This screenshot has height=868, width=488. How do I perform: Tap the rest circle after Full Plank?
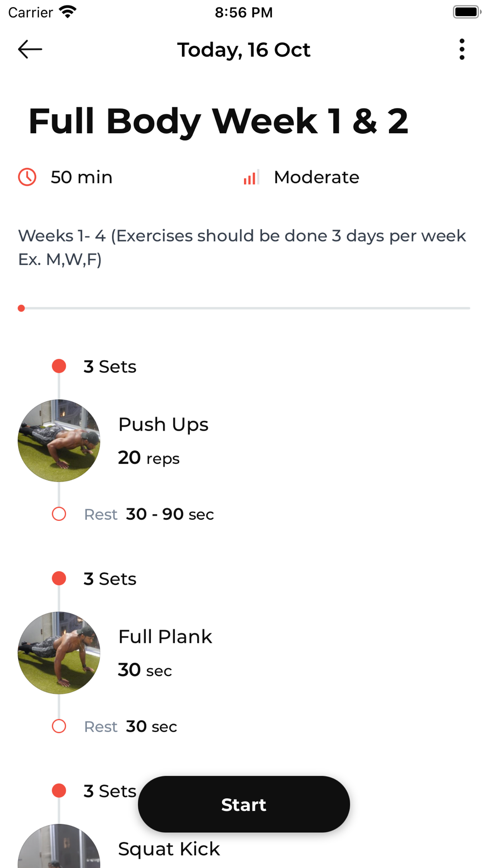click(59, 726)
